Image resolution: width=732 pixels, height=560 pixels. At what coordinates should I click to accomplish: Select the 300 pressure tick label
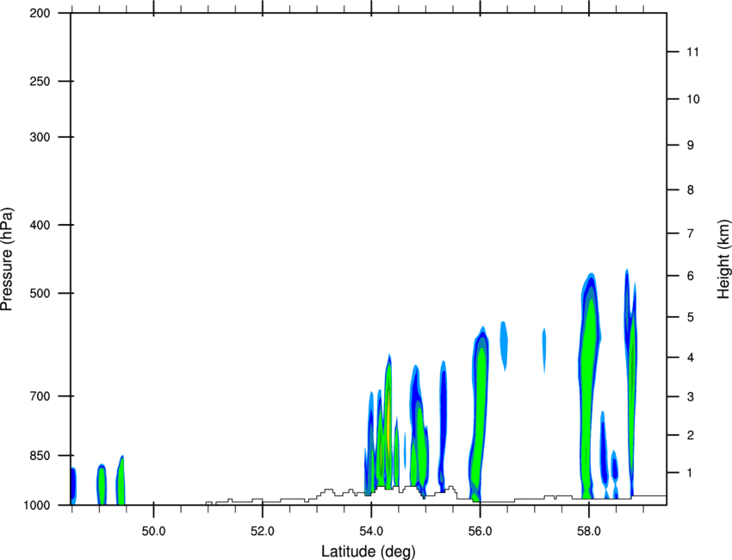[x=40, y=137]
